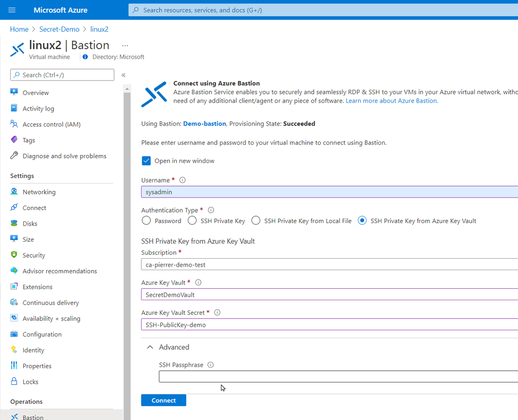Image resolution: width=518 pixels, height=420 pixels.
Task: Click the Access control people icon
Action: coord(14,124)
